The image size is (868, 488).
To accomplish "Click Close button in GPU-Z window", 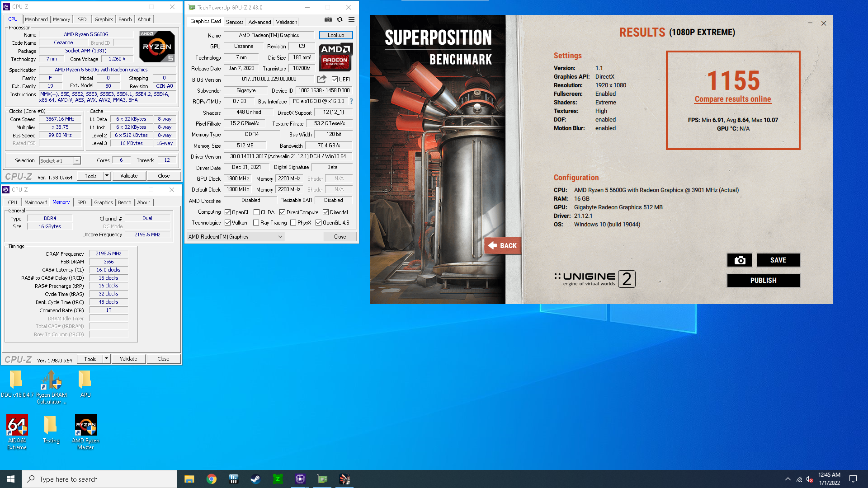I will (340, 237).
